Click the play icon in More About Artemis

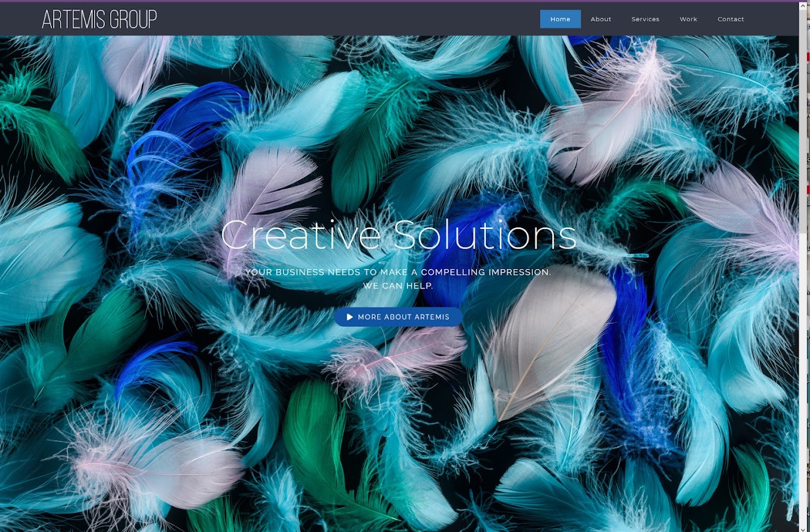(x=350, y=317)
